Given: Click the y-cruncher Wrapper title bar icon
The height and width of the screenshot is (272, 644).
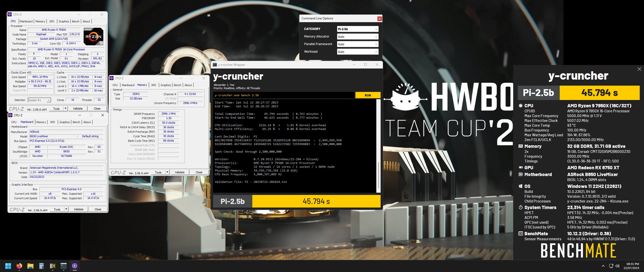Looking at the screenshot, I should pos(215,65).
